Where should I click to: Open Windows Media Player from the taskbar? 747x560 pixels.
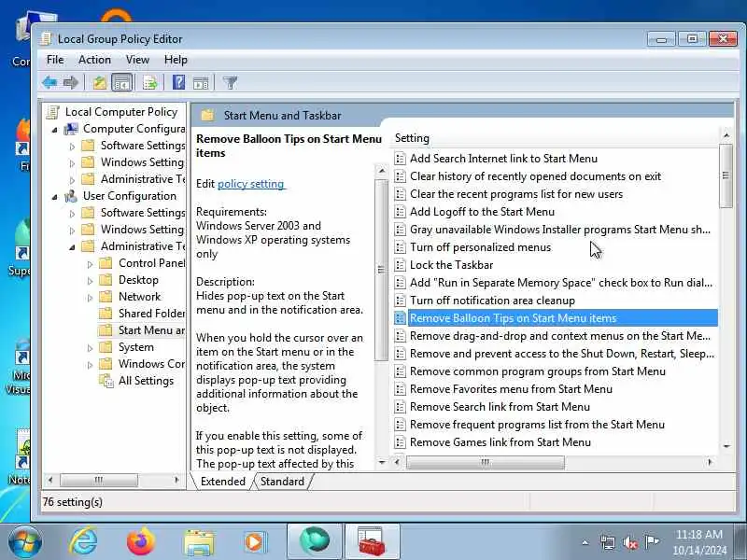(x=256, y=542)
